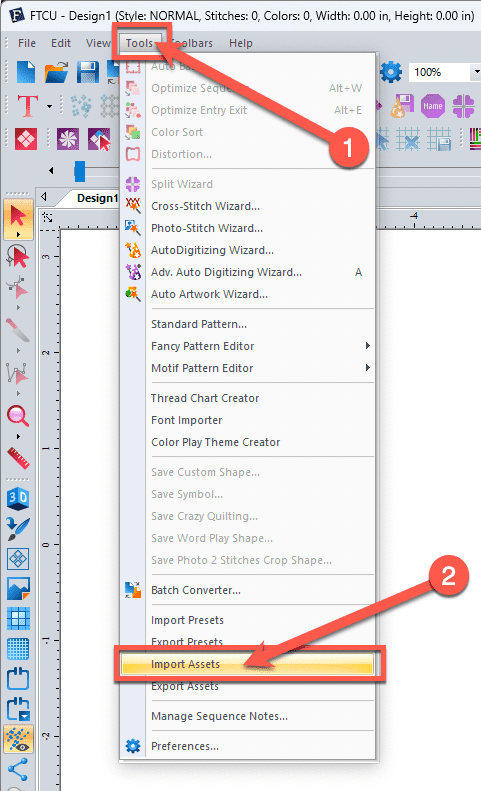Select the red ruler Measure tool
Screen dimensions: 481x791
[18, 458]
